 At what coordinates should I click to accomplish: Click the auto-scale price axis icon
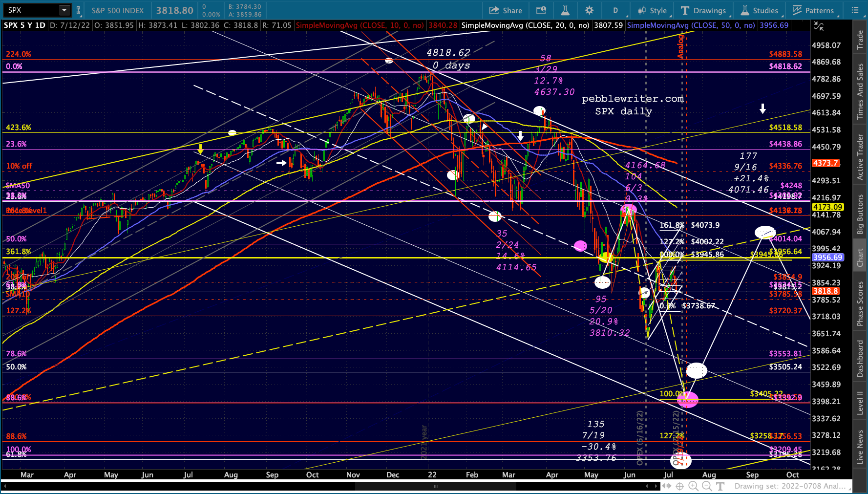click(818, 25)
